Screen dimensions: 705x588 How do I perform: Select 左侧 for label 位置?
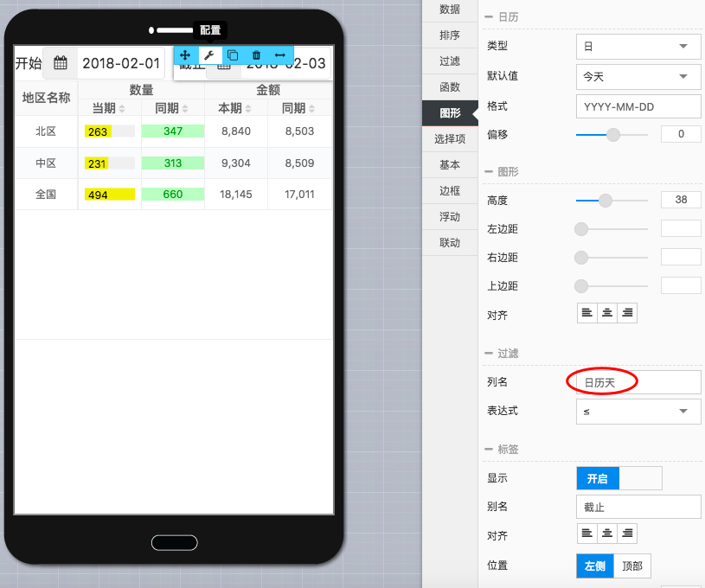pyautogui.click(x=595, y=566)
